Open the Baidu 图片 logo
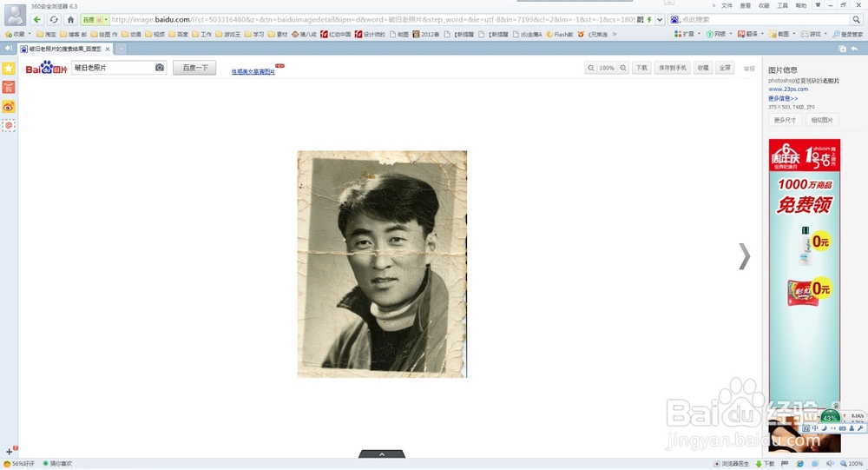 (x=47, y=68)
